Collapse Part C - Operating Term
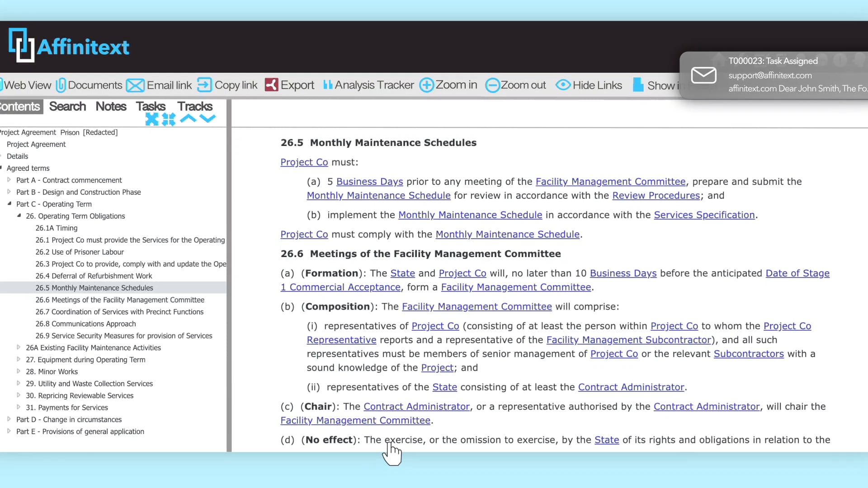Image resolution: width=868 pixels, height=488 pixels. [x=9, y=204]
